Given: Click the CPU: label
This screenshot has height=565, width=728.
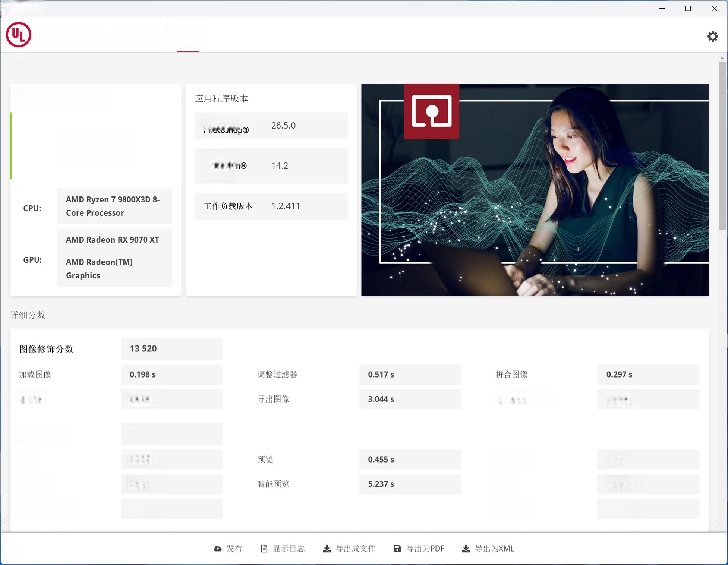Looking at the screenshot, I should (32, 208).
